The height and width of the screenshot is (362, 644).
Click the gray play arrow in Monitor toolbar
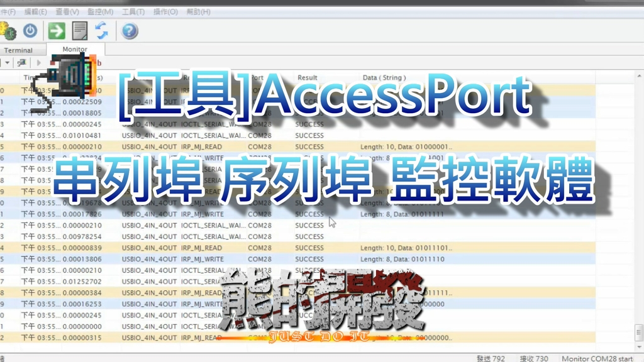click(39, 63)
